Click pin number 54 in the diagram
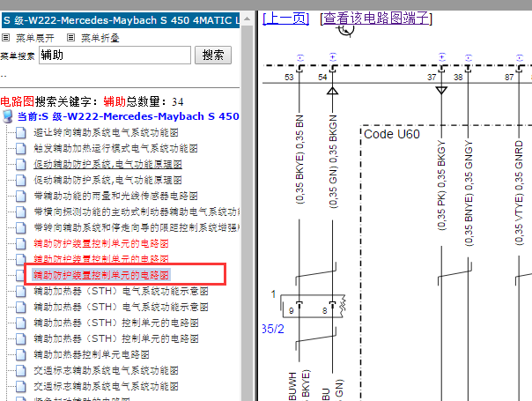Image resolution: width=532 pixels, height=401 pixels. coord(322,77)
